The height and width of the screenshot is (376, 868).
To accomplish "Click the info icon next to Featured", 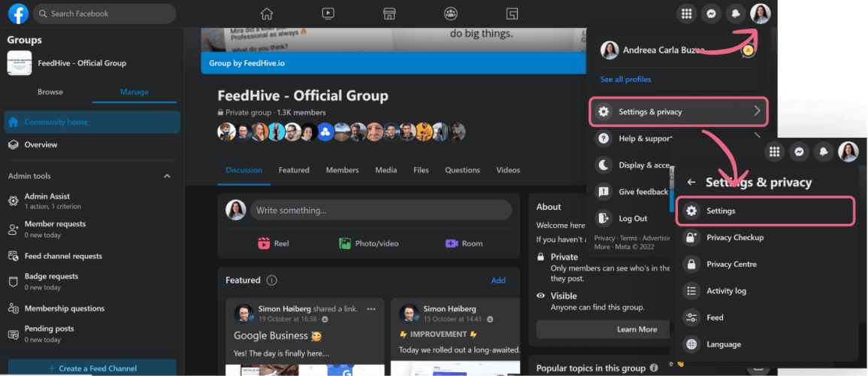I will (271, 280).
